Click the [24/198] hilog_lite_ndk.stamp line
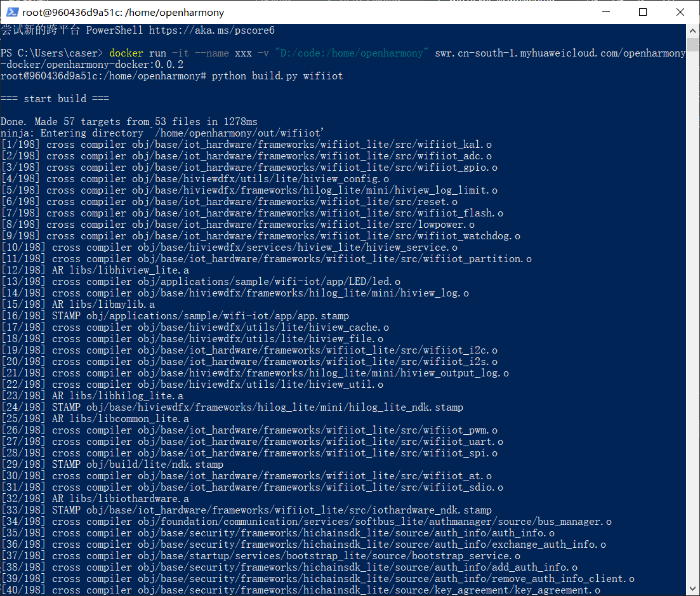Viewport: 700px width, 596px height. [232, 407]
